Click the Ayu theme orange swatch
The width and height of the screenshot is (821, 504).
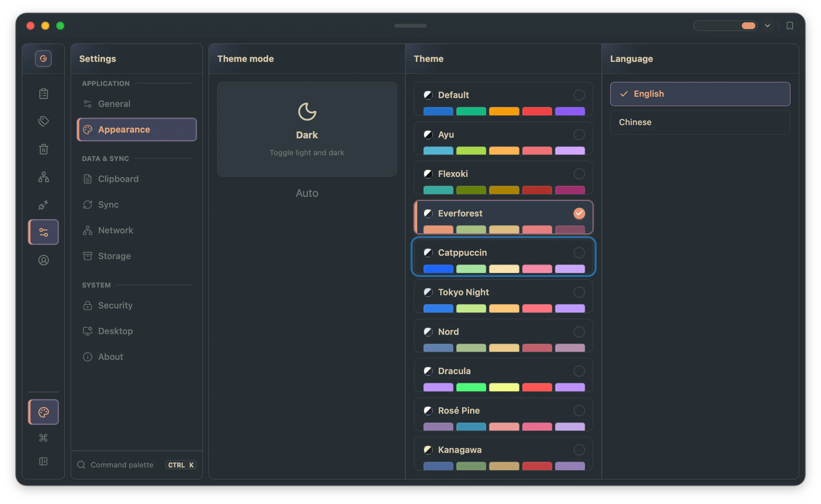[x=504, y=151]
